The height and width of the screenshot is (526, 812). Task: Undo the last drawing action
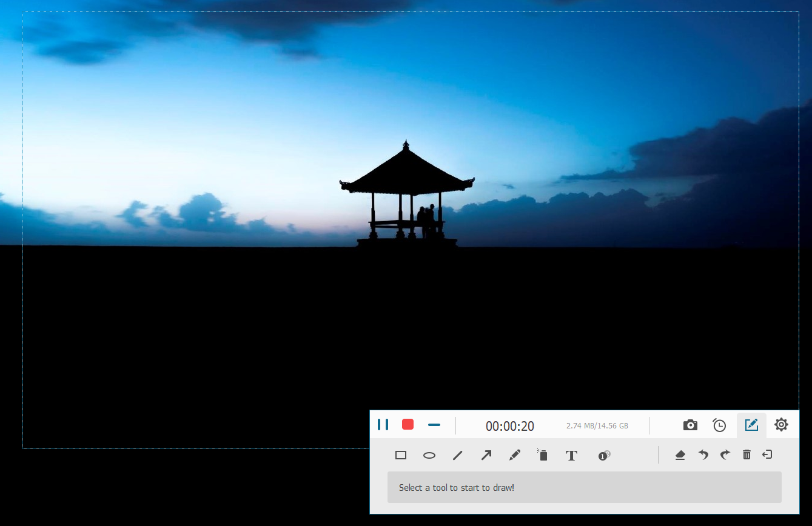pyautogui.click(x=703, y=455)
